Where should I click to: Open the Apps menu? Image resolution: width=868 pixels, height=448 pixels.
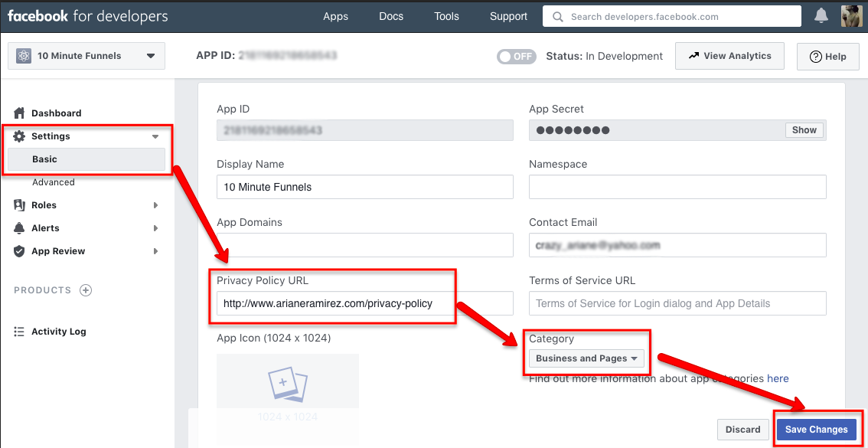point(335,17)
